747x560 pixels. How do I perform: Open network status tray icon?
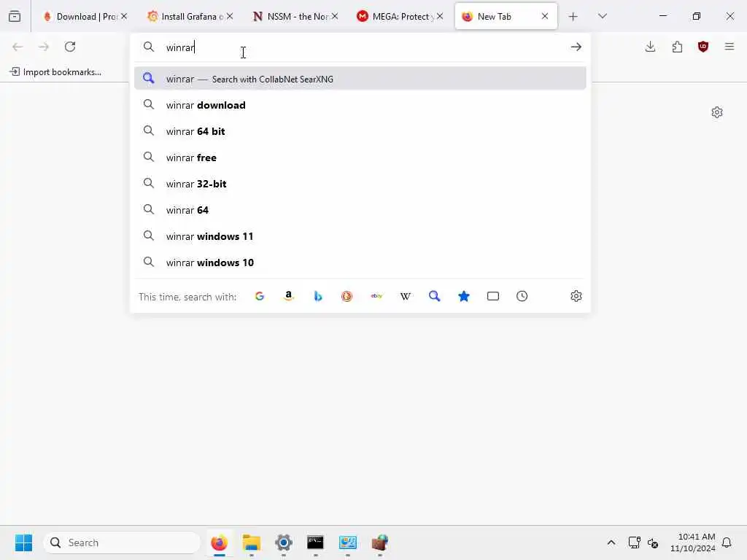click(634, 542)
